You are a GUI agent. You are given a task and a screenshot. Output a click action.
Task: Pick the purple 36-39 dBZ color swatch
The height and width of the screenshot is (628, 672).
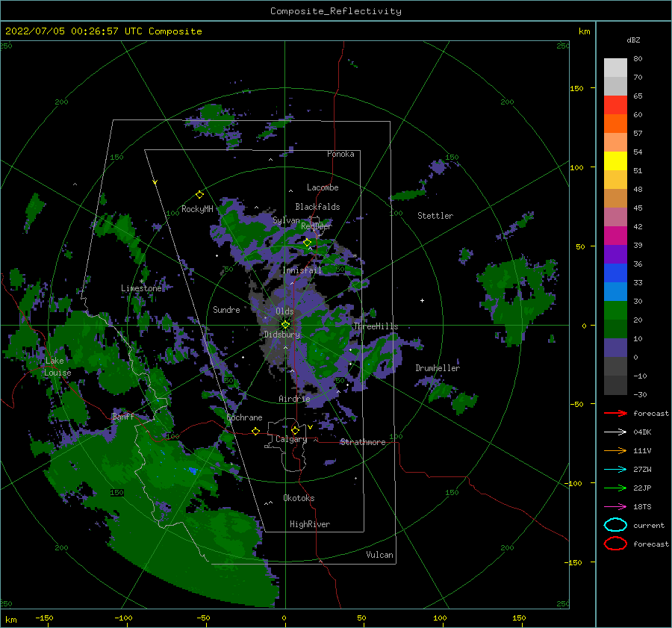pyautogui.click(x=615, y=254)
